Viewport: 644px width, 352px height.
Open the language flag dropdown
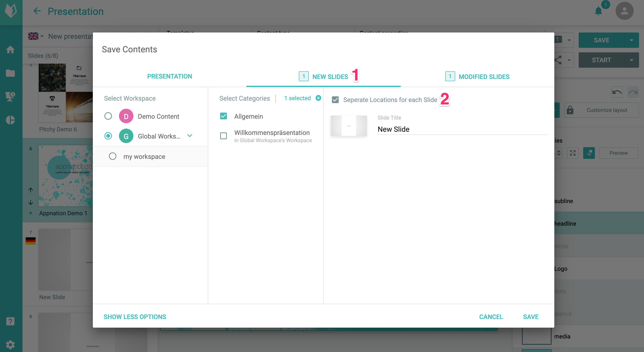tap(36, 36)
